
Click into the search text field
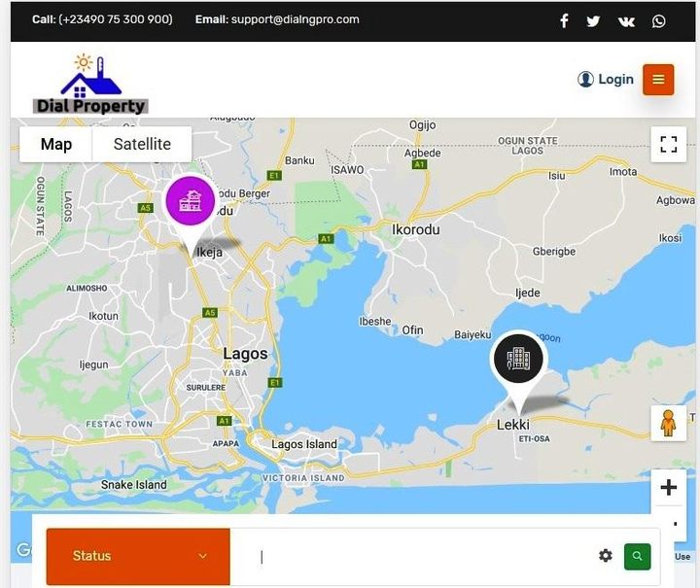pyautogui.click(x=408, y=556)
